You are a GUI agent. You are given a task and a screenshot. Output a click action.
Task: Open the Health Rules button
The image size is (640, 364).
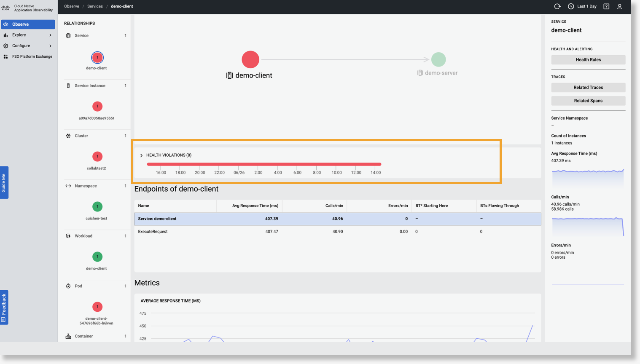(588, 60)
